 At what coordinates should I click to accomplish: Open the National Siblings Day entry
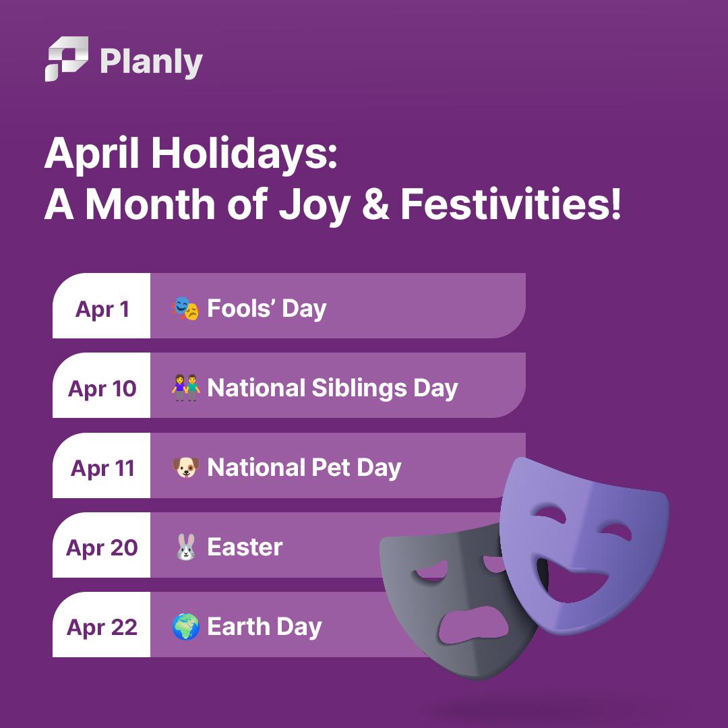[332, 389]
